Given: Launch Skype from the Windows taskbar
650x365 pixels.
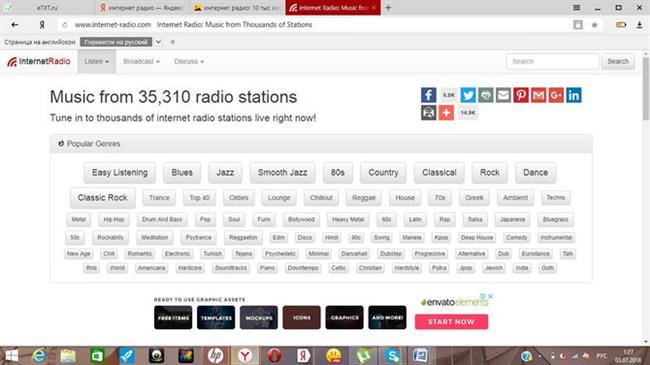Looking at the screenshot, I should click(x=392, y=355).
